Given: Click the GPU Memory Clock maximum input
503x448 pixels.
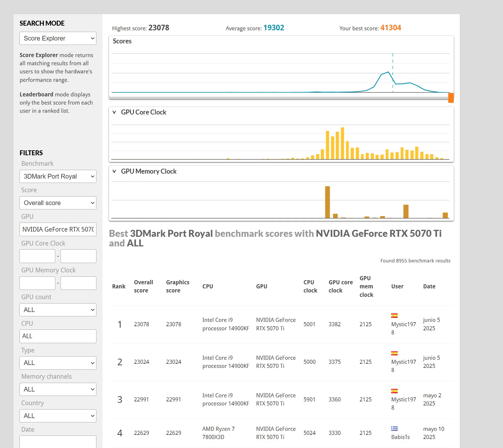Looking at the screenshot, I should tap(78, 283).
